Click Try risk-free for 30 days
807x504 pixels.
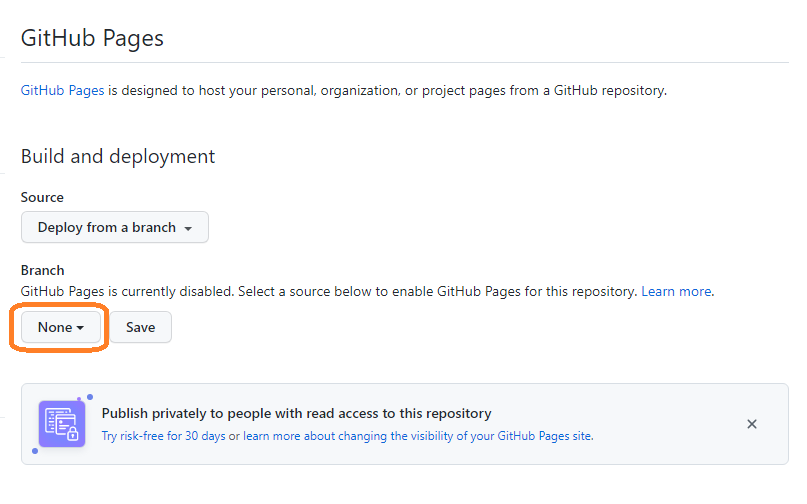pyautogui.click(x=164, y=436)
